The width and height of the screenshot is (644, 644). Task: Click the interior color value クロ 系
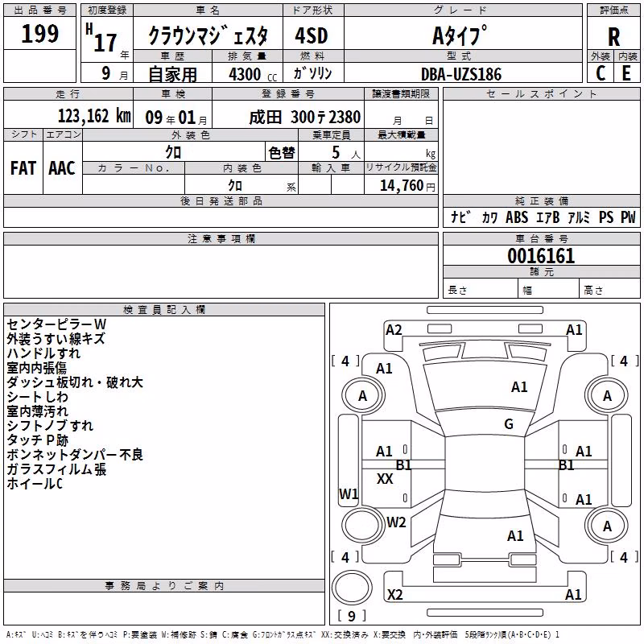[x=262, y=186]
